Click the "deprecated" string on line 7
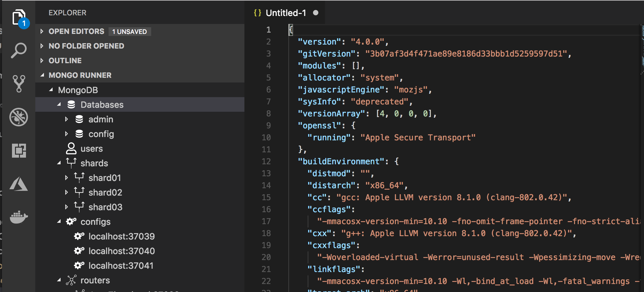This screenshot has width=644, height=292. pyautogui.click(x=380, y=102)
